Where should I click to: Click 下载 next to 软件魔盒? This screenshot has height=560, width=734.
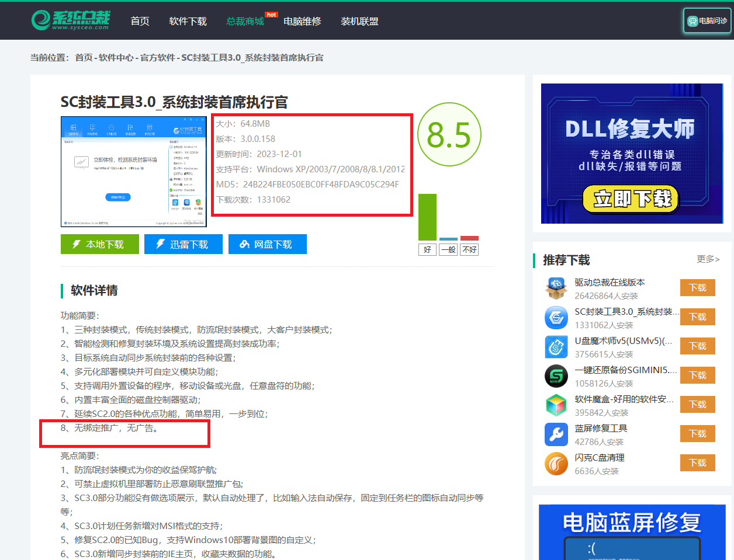tap(698, 404)
